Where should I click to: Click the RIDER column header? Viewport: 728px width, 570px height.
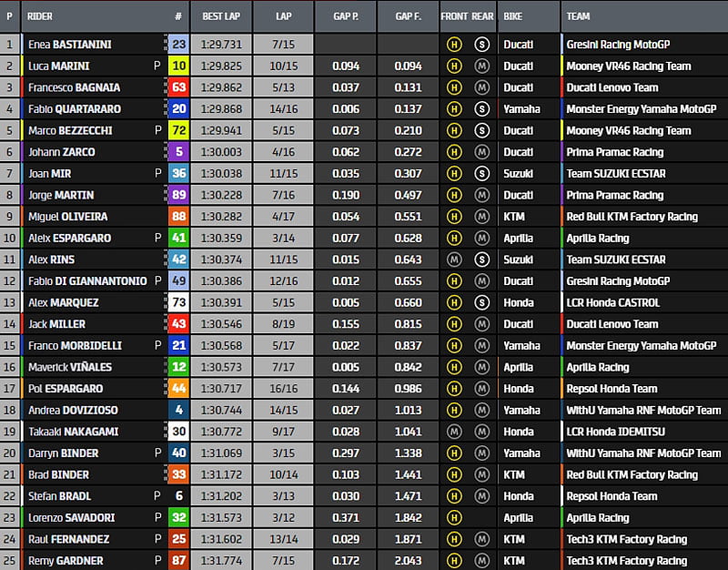tap(40, 16)
